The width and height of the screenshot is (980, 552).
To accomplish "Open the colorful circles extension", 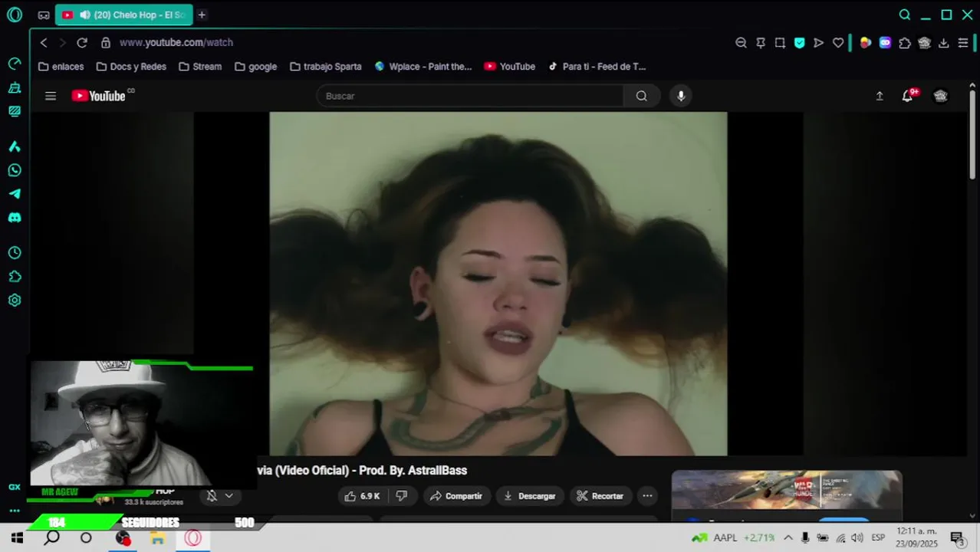I will coord(866,43).
